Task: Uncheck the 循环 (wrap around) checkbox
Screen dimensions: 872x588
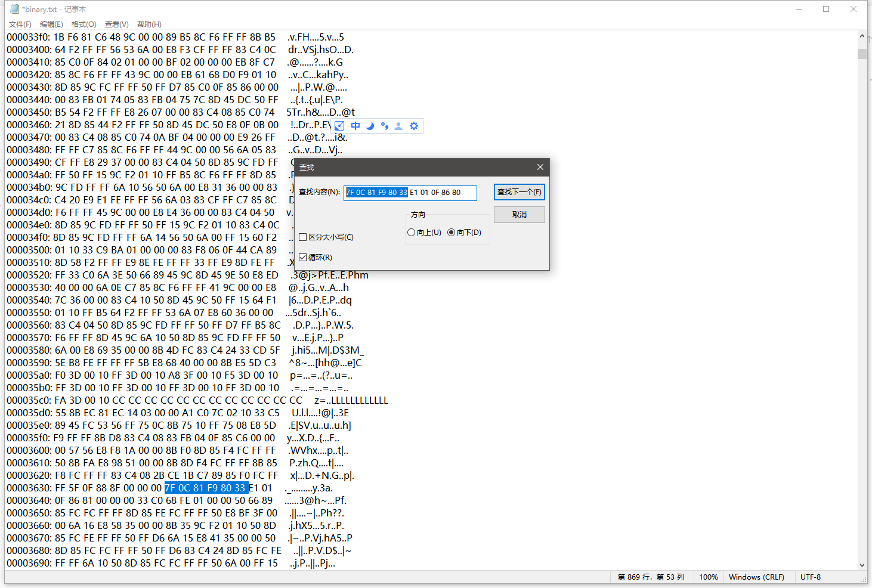Action: pyautogui.click(x=302, y=257)
